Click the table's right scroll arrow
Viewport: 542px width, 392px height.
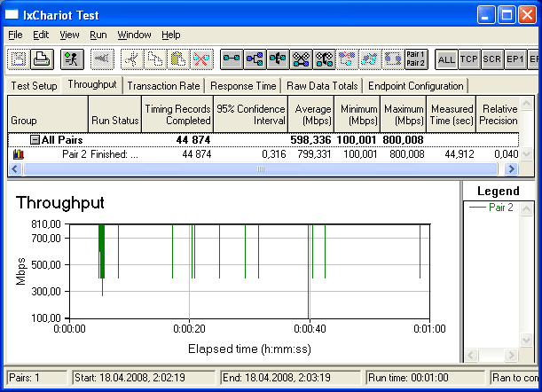[x=512, y=169]
